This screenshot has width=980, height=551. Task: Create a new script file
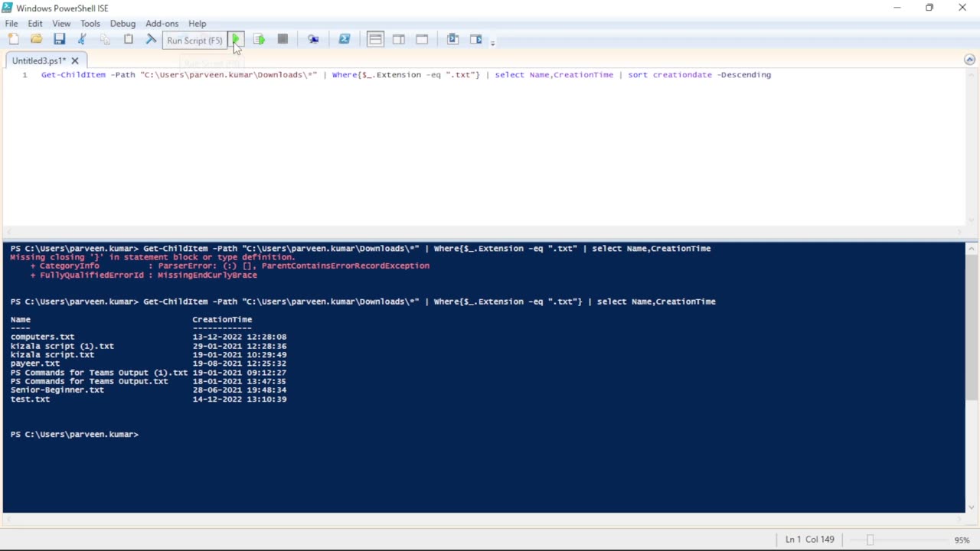pos(13,39)
